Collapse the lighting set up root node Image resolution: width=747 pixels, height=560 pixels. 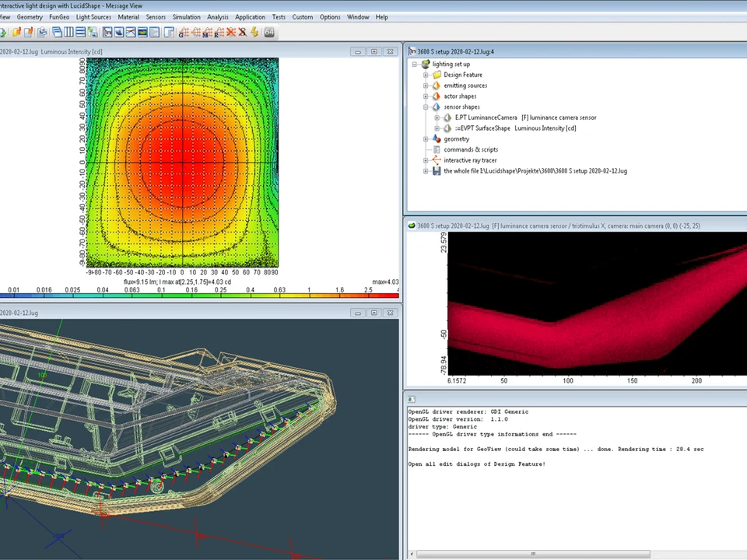tap(415, 65)
